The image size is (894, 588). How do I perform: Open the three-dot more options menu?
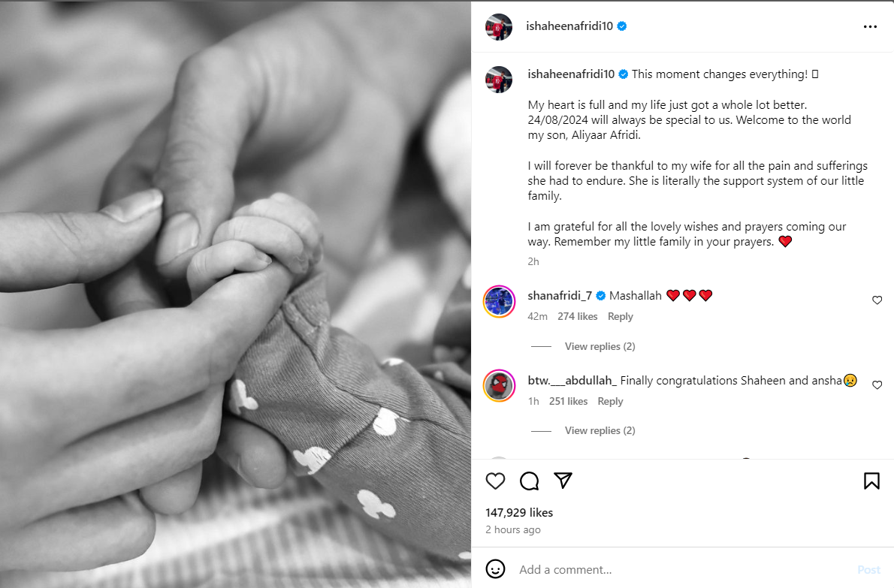[870, 27]
